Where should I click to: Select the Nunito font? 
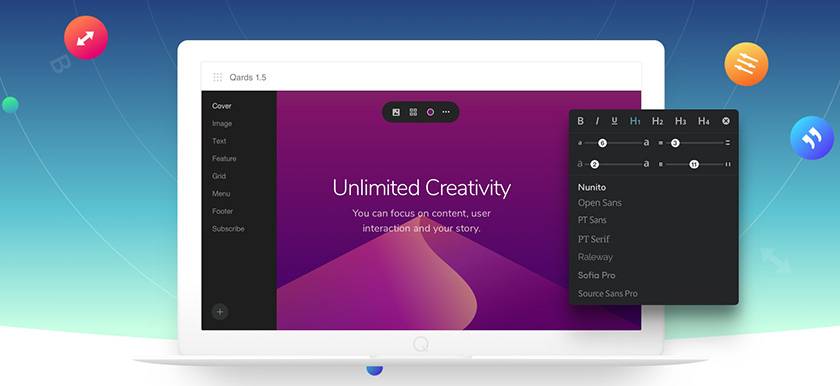[x=591, y=187]
